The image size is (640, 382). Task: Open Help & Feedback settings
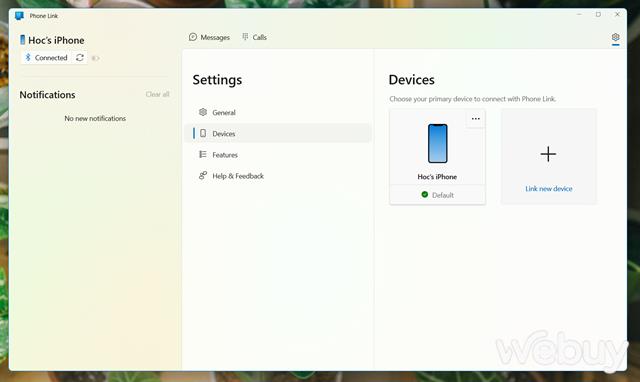pyautogui.click(x=278, y=176)
